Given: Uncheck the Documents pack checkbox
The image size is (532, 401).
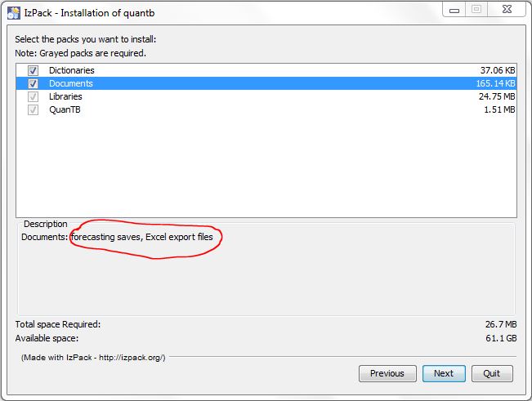Looking at the screenshot, I should (33, 83).
